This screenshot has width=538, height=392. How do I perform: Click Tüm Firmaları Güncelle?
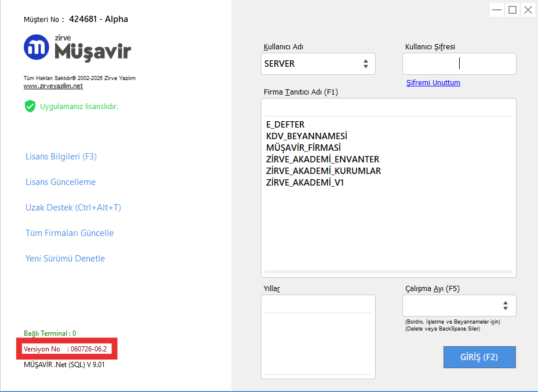coord(70,233)
